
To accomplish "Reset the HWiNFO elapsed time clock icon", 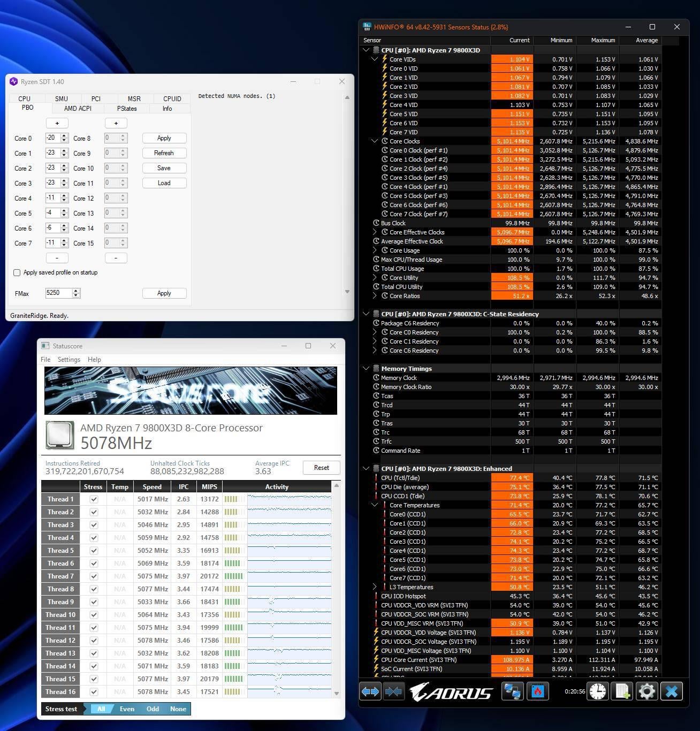I will tap(597, 691).
